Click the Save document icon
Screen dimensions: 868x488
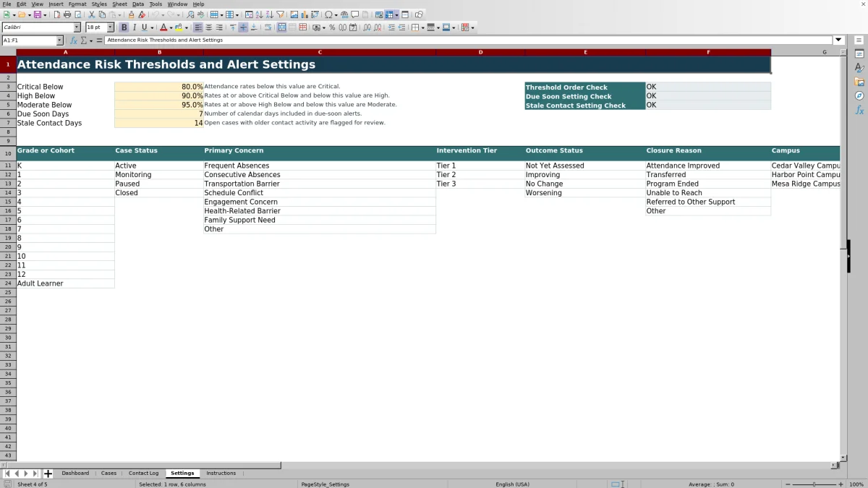point(37,14)
